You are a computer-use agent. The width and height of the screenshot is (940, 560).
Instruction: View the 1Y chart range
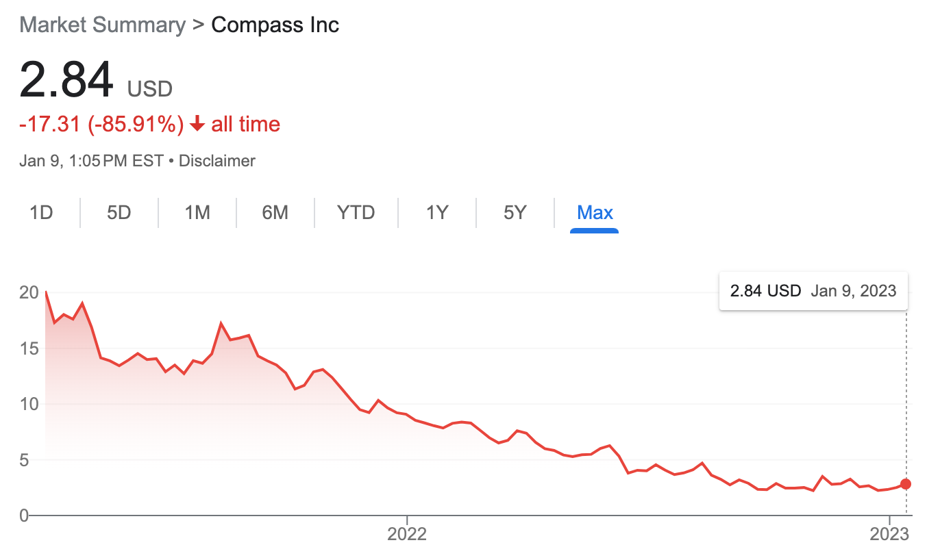pyautogui.click(x=436, y=212)
